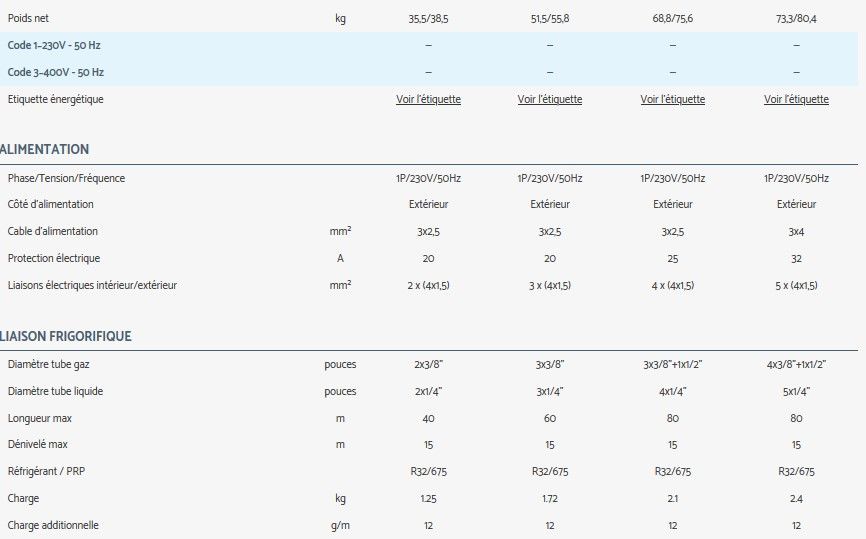Click the 4x3/8"+1x1/2" gas tube value
This screenshot has height=539, width=866.
[796, 364]
